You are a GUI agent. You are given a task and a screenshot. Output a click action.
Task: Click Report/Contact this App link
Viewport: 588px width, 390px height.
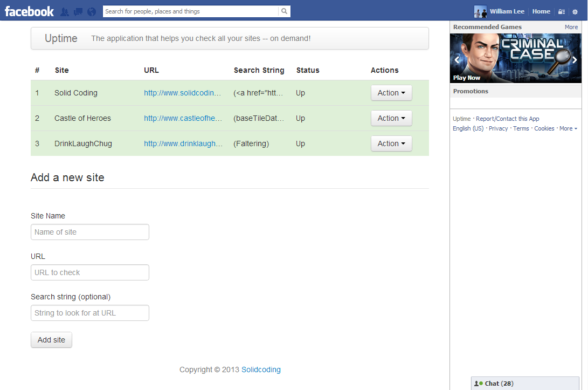[x=507, y=119]
